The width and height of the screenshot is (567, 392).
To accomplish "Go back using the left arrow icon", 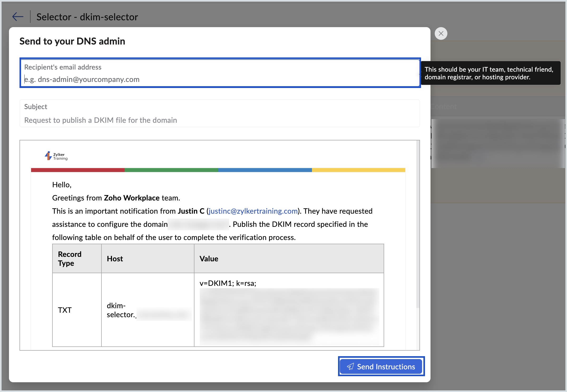I will click(x=18, y=17).
